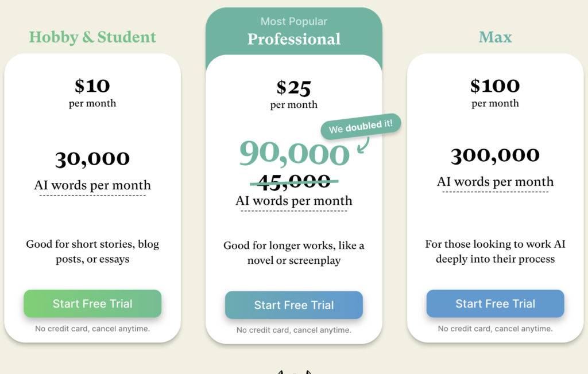
Task: Click "AI words per month" in Professional card
Action: tap(294, 201)
